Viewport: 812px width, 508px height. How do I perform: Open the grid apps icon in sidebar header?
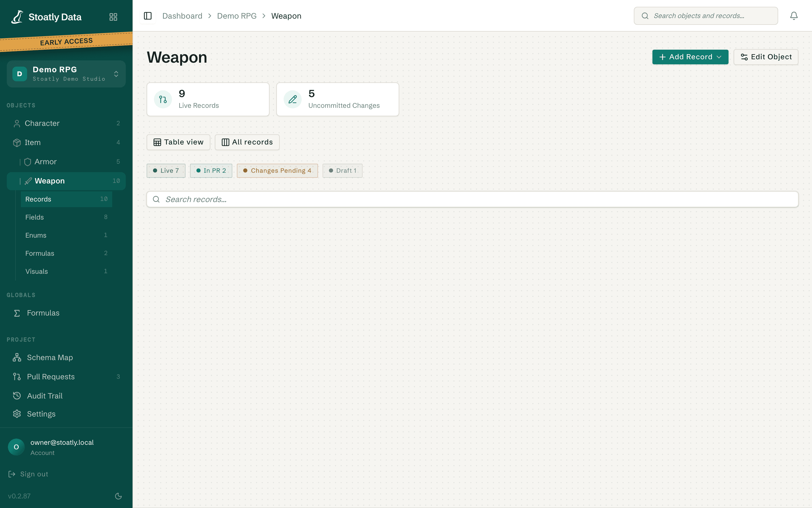pos(113,17)
